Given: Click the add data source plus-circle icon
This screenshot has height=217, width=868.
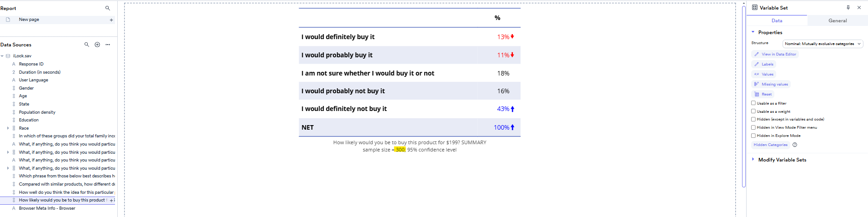Looking at the screenshot, I should [97, 45].
